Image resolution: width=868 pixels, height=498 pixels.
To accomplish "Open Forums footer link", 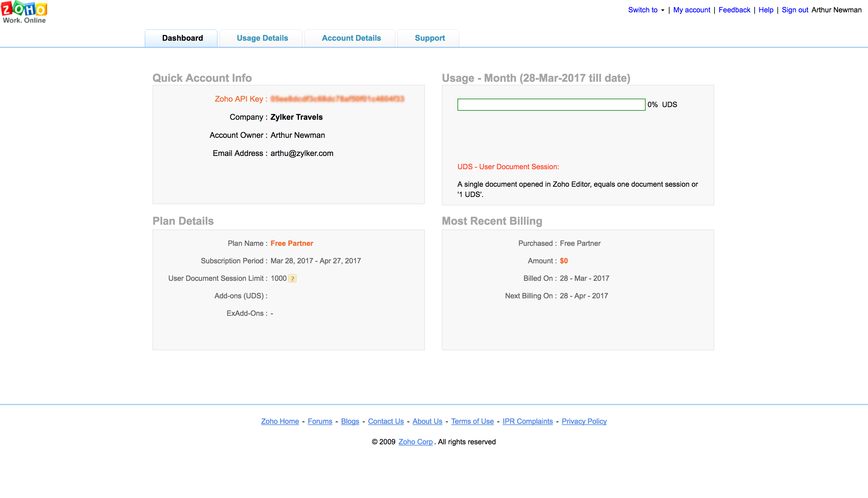I will click(x=319, y=421).
